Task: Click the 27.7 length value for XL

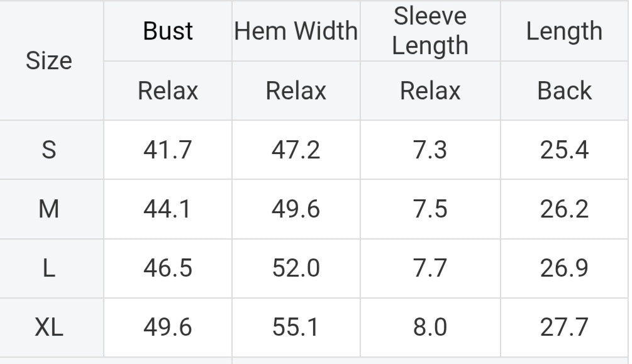Action: 564,327
